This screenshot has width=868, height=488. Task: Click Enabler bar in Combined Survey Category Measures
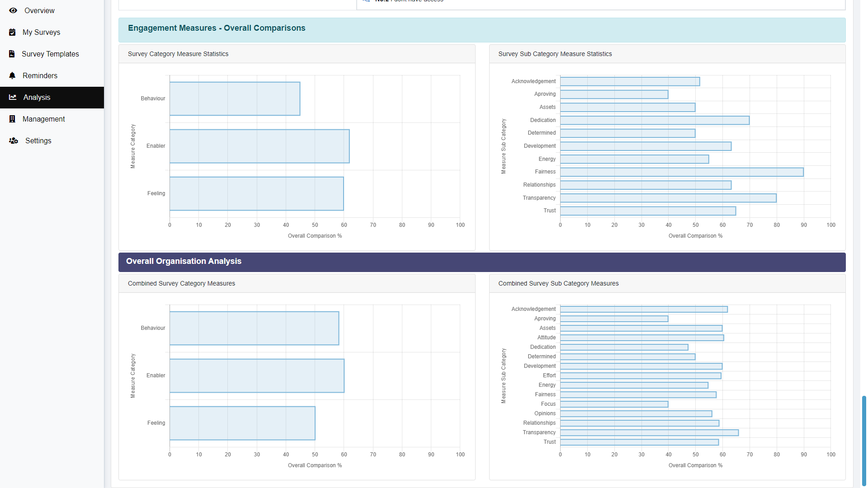point(257,375)
